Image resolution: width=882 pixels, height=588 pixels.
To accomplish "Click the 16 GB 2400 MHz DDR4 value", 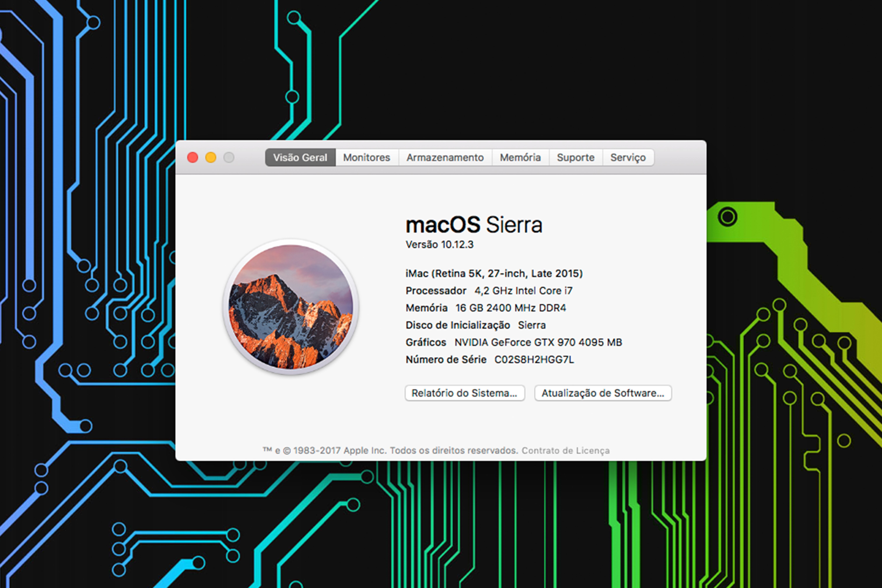I will pos(510,308).
